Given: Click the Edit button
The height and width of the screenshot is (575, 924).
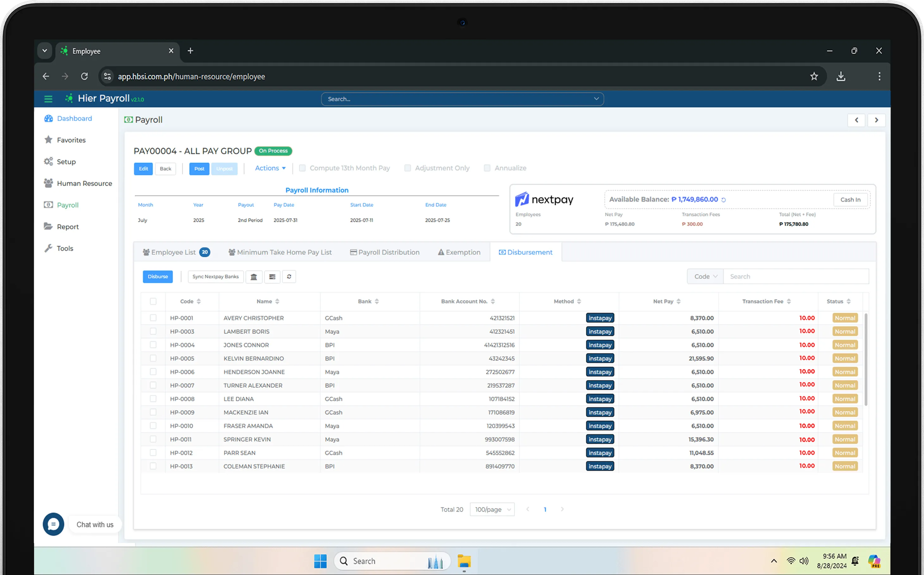Looking at the screenshot, I should pyautogui.click(x=143, y=169).
